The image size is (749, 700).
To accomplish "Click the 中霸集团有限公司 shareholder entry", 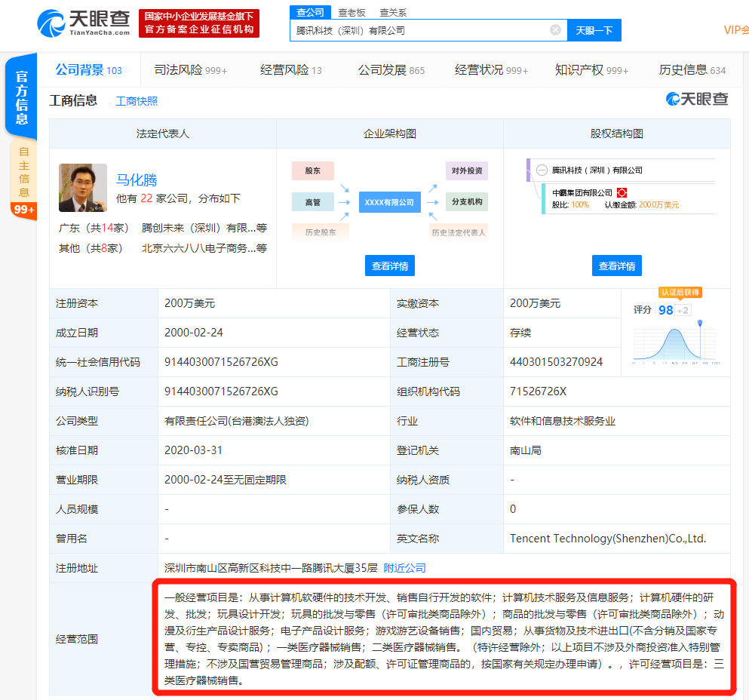I will tap(582, 192).
